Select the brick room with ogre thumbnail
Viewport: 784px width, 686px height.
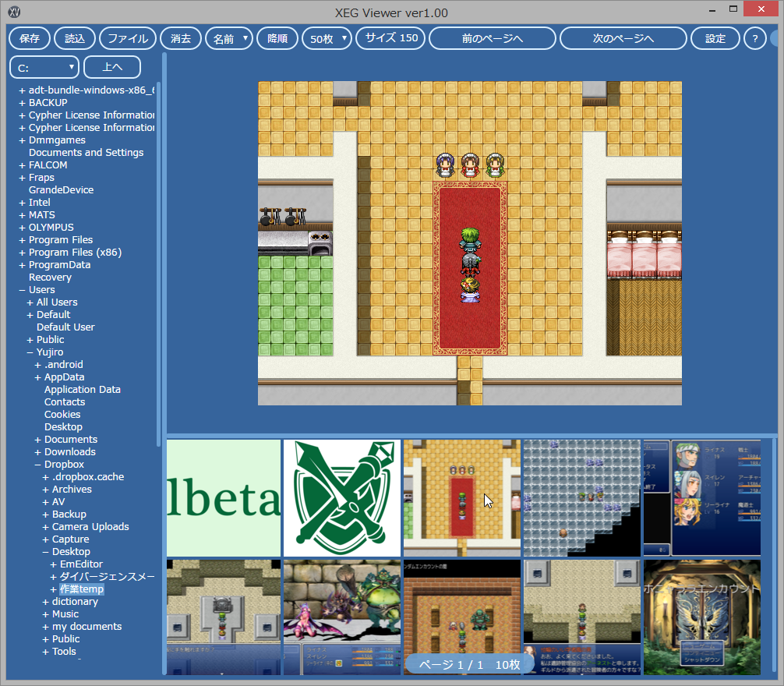(462, 617)
